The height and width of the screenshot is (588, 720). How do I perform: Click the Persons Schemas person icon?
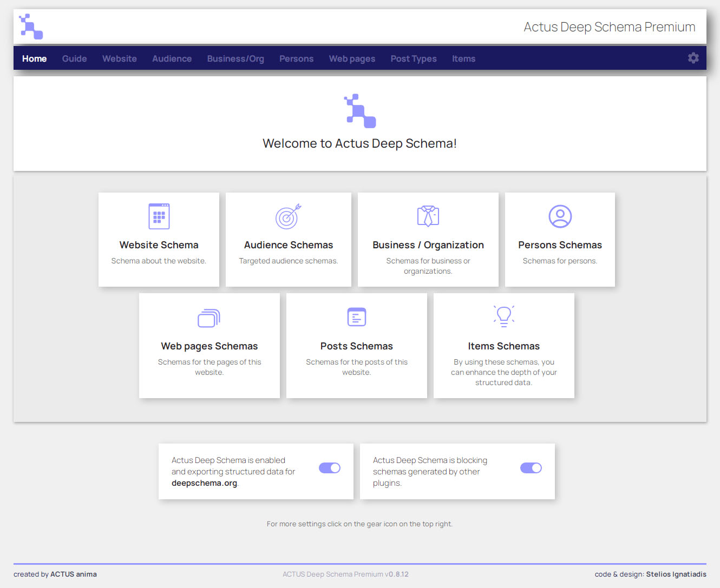(560, 216)
